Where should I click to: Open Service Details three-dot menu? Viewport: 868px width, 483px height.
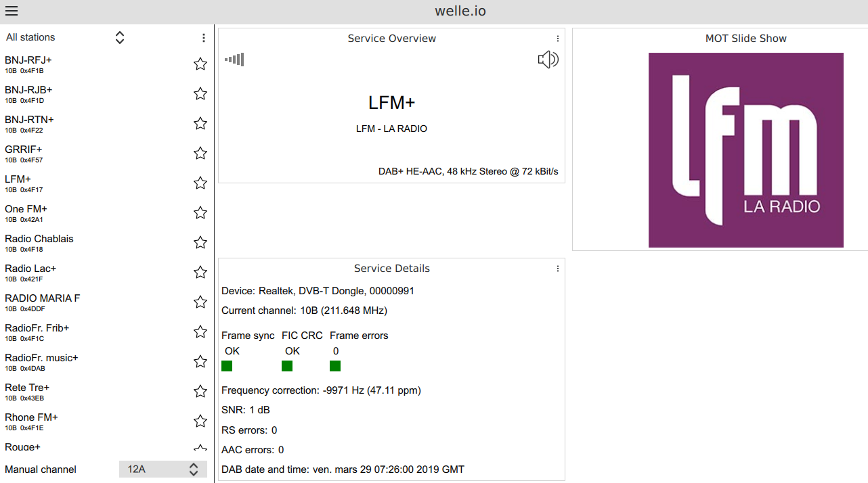click(558, 269)
